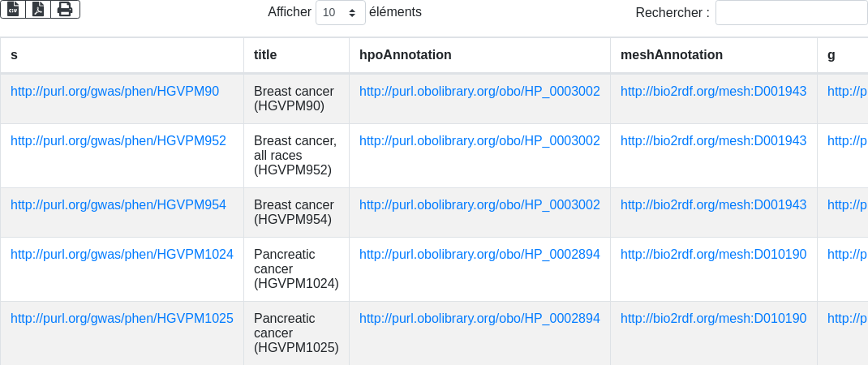Open the HGVPM952 phenotype link
The image size is (868, 365).
[x=118, y=140]
